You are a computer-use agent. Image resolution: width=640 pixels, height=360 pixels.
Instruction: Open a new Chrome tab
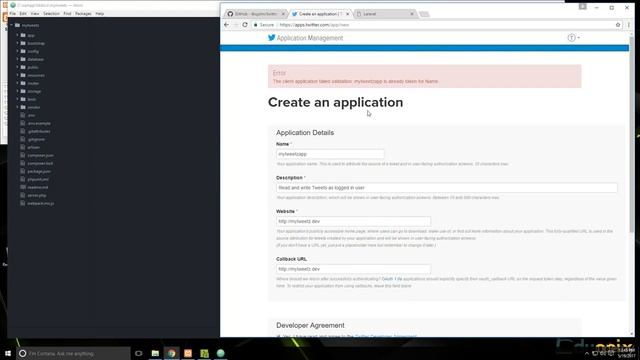coord(424,14)
